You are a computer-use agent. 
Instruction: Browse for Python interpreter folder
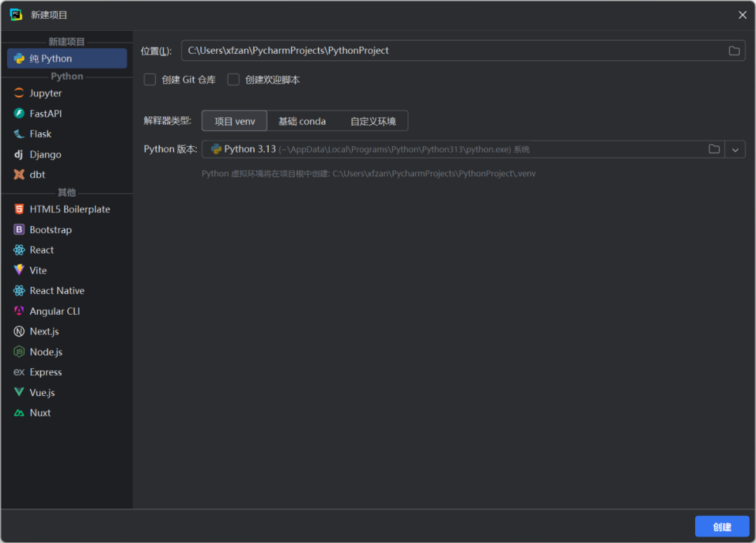point(714,149)
